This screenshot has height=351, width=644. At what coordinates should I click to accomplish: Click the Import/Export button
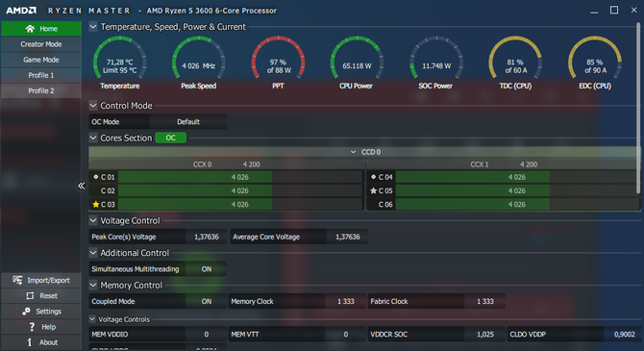(41, 280)
